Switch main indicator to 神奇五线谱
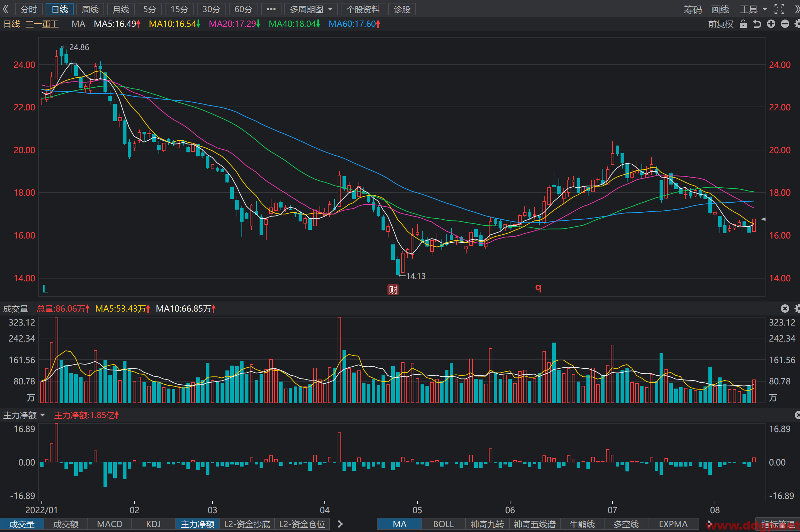 pyautogui.click(x=535, y=524)
